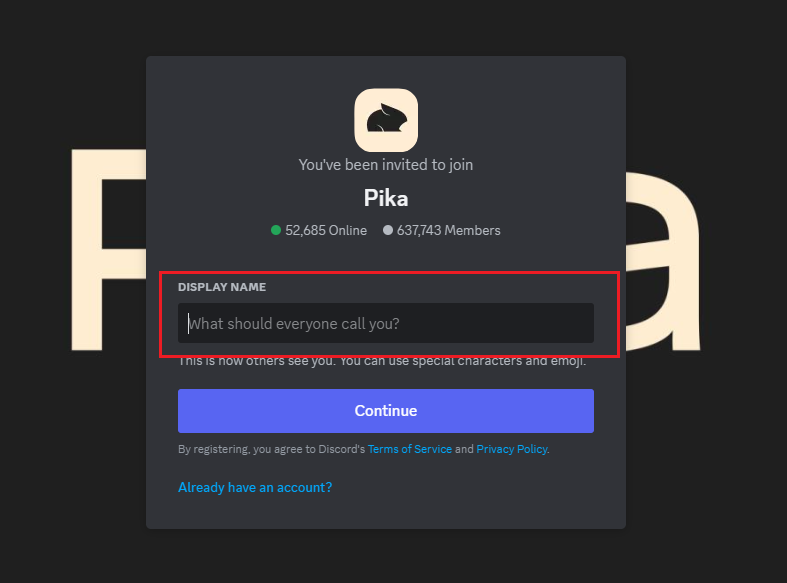Click the large background letter P
The height and width of the screenshot is (583, 787).
[109, 249]
